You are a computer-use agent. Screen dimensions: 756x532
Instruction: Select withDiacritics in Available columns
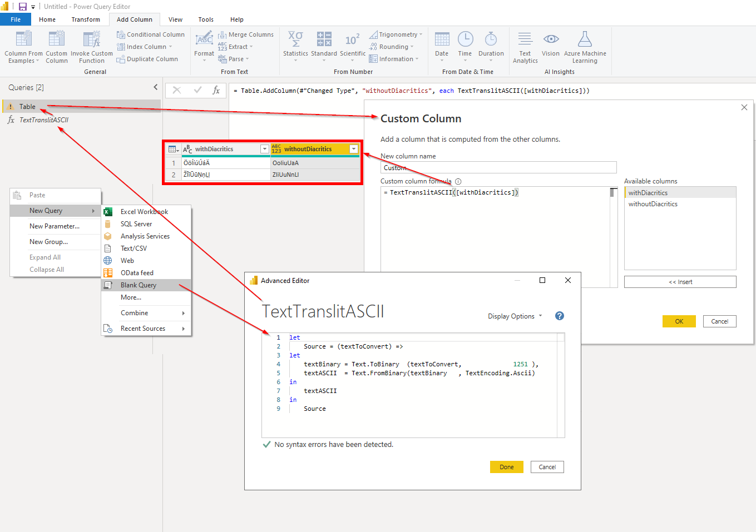pos(680,193)
